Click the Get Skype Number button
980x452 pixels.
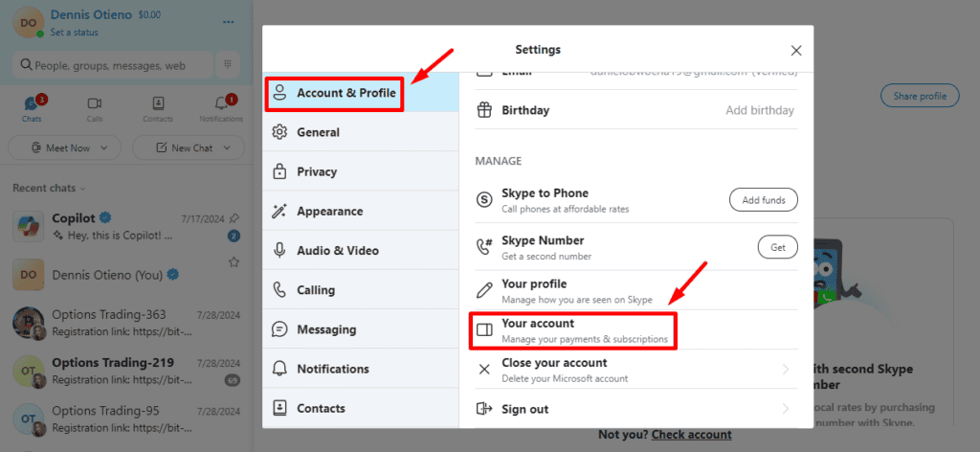click(x=777, y=247)
